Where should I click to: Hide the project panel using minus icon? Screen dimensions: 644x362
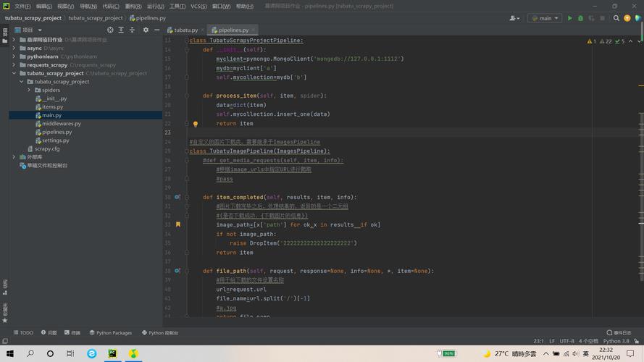[156, 30]
